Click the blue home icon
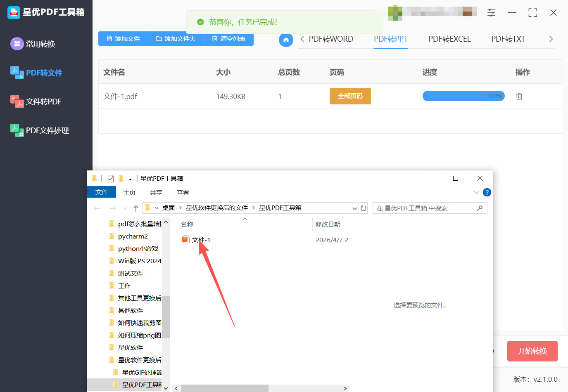The width and height of the screenshot is (568, 392). pyautogui.click(x=286, y=40)
